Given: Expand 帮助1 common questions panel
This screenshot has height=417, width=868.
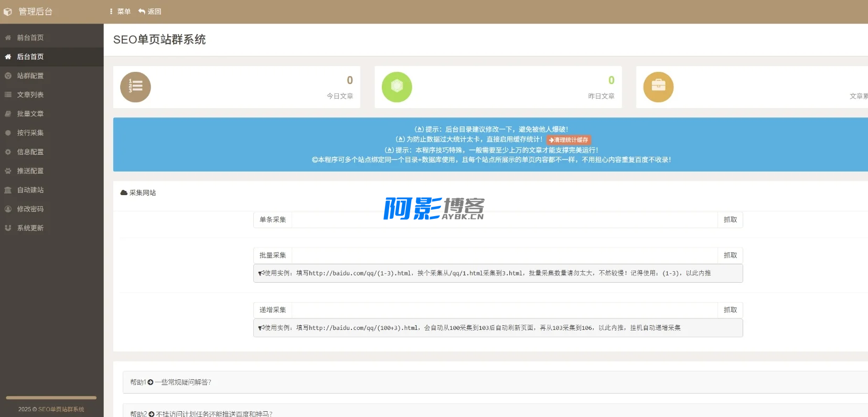Looking at the screenshot, I should tap(170, 382).
